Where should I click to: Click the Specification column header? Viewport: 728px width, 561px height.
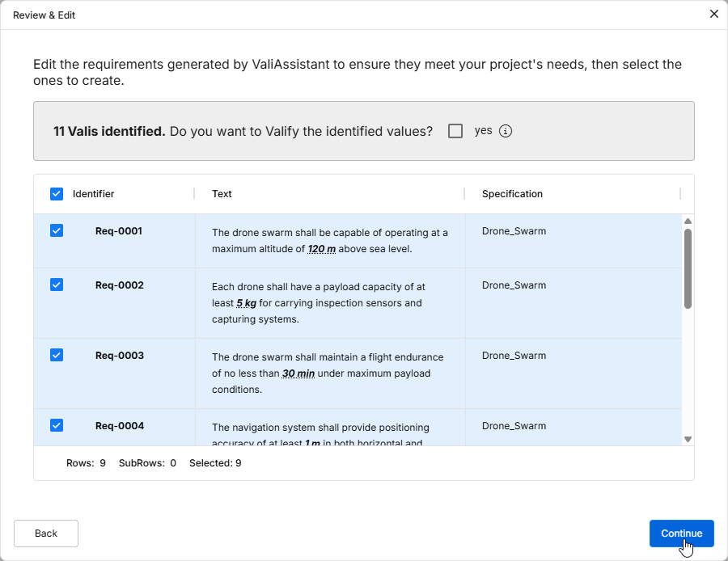pyautogui.click(x=512, y=194)
